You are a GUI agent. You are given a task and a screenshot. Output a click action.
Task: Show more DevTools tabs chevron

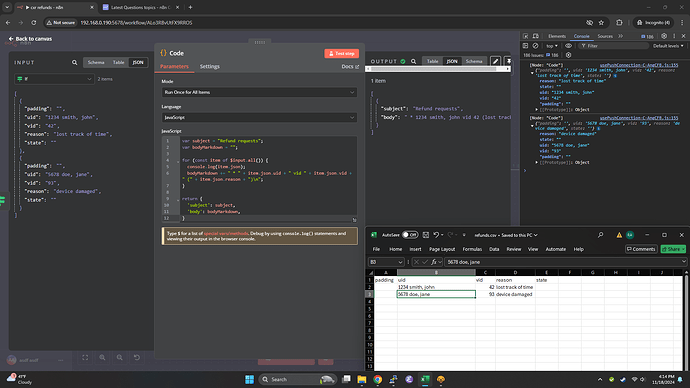pos(620,36)
